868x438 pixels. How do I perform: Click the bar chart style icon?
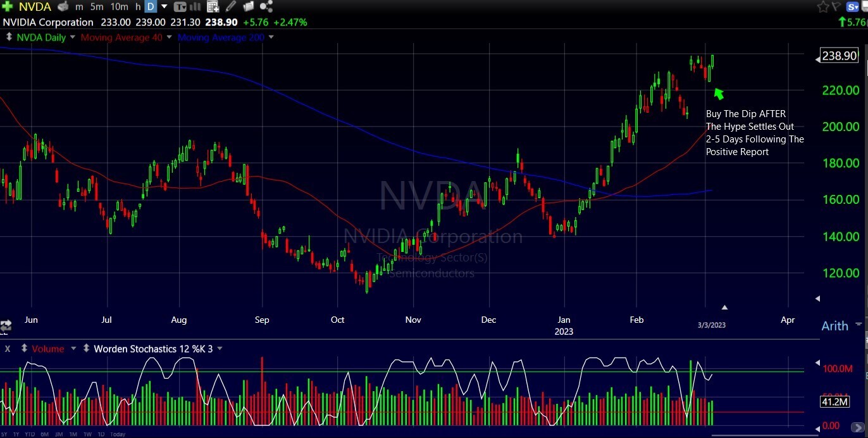197,7
